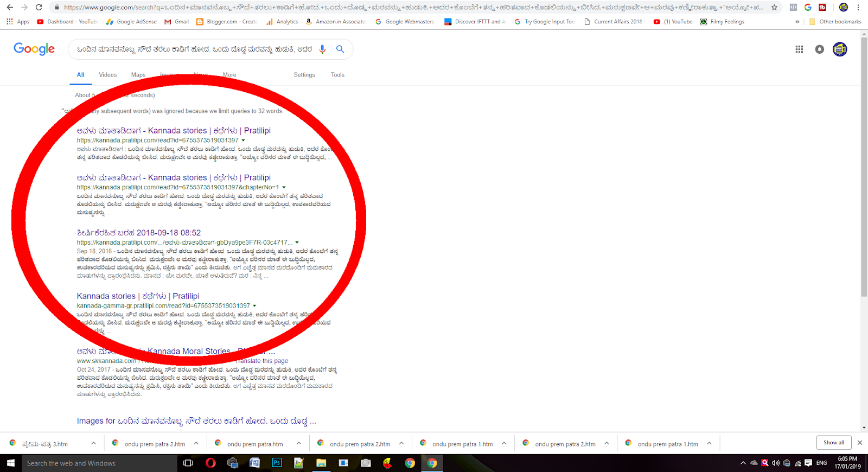Bookmark this page with the star icon

point(774,7)
